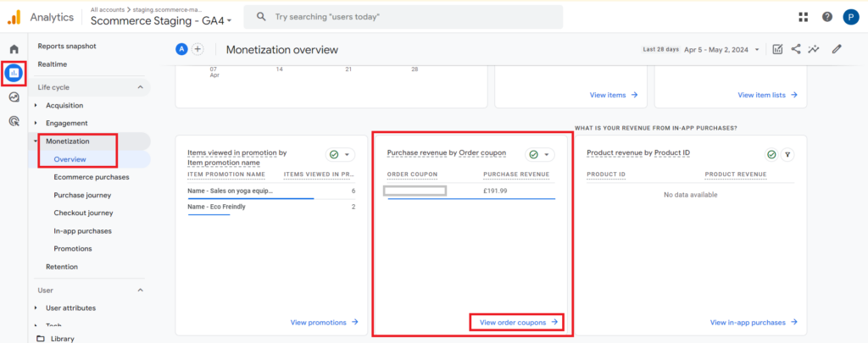The image size is (868, 343).
Task: Expand the User attributes tree item
Action: pos(36,307)
